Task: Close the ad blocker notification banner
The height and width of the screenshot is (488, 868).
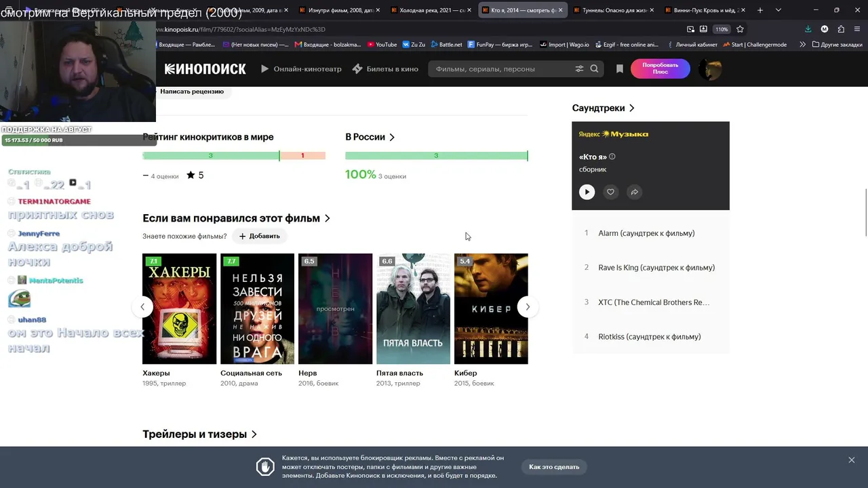Action: coord(851,460)
